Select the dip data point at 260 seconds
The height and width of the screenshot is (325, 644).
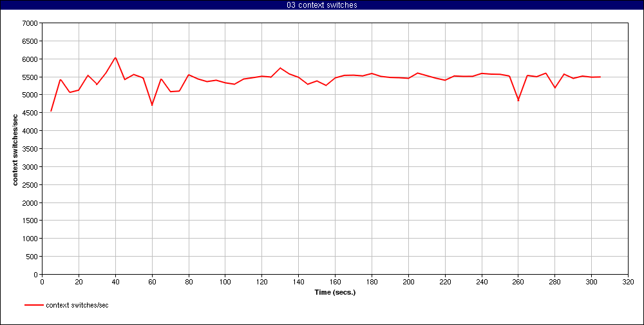518,100
